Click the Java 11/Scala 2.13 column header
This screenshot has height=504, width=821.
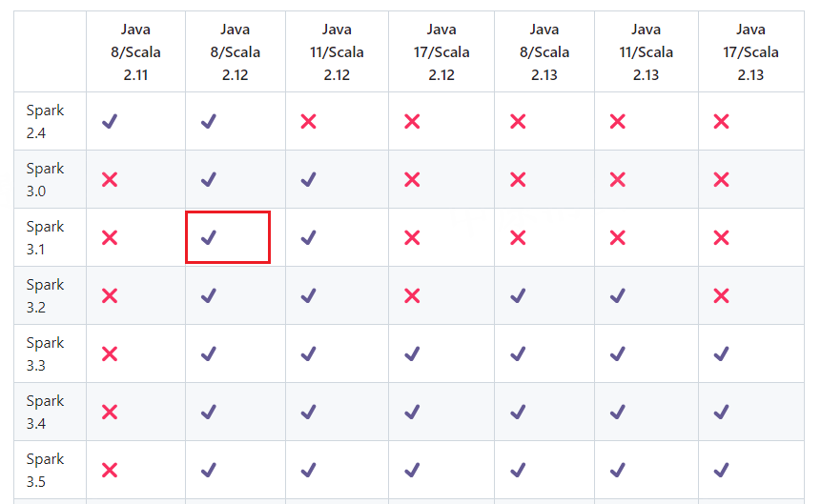pyautogui.click(x=646, y=51)
